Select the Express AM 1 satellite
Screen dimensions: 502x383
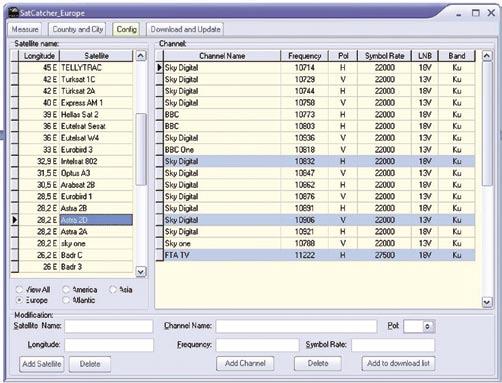pyautogui.click(x=76, y=103)
